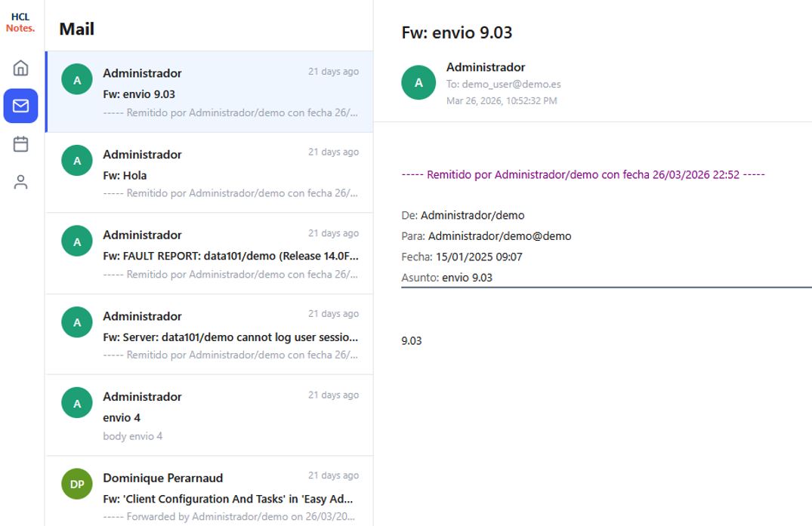Click the HCL Notes logo
Viewport: 812px width, 526px height.
(x=20, y=23)
